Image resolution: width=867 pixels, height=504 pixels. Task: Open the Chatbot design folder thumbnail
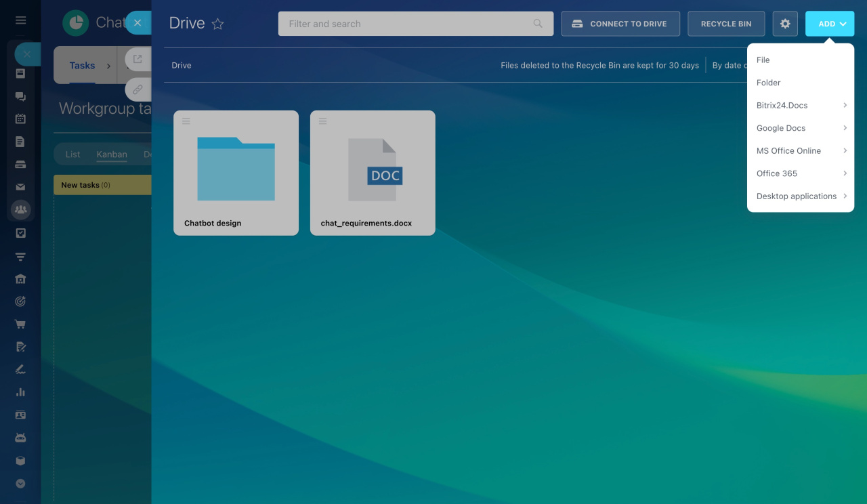(236, 169)
